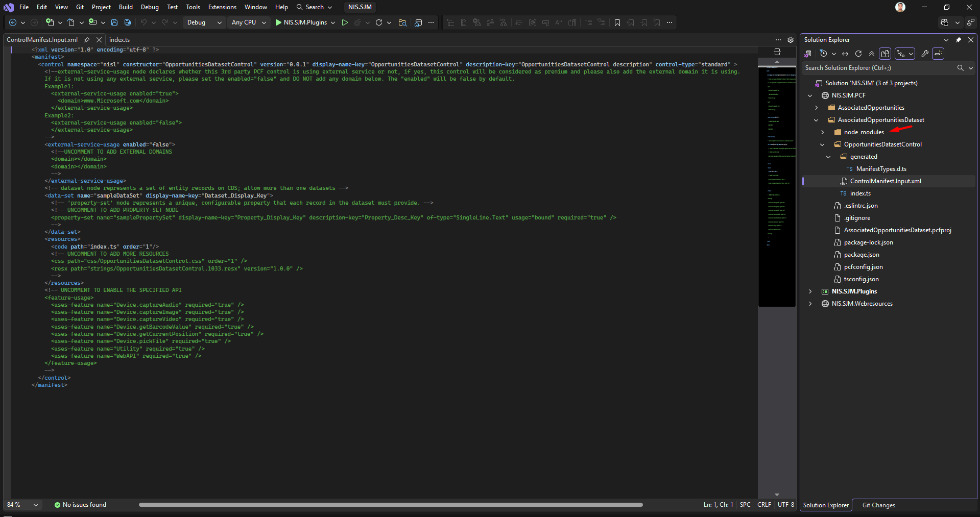Click the top Search button in title bar
This screenshot has width=980, height=517.
point(314,7)
